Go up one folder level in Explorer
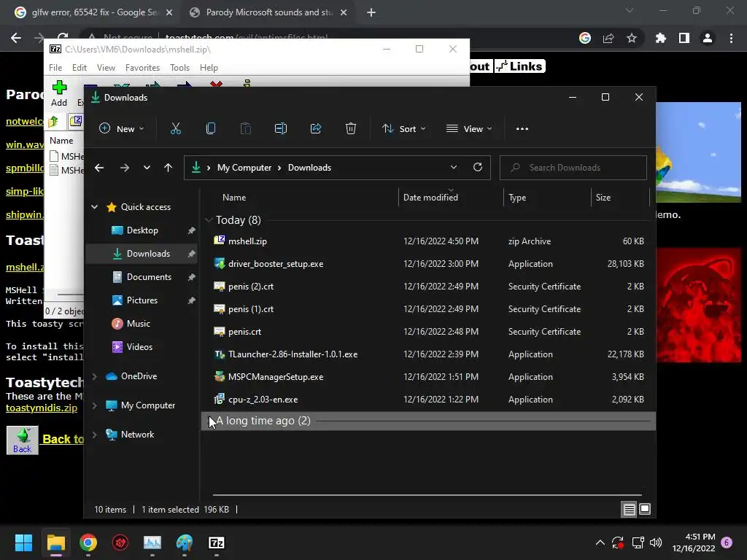Screen dimensions: 747x560 (x=168, y=168)
